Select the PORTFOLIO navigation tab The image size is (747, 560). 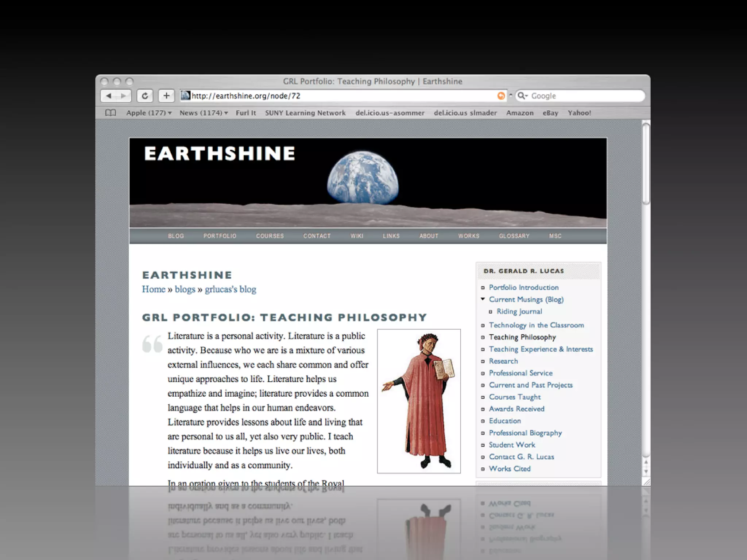click(x=220, y=236)
